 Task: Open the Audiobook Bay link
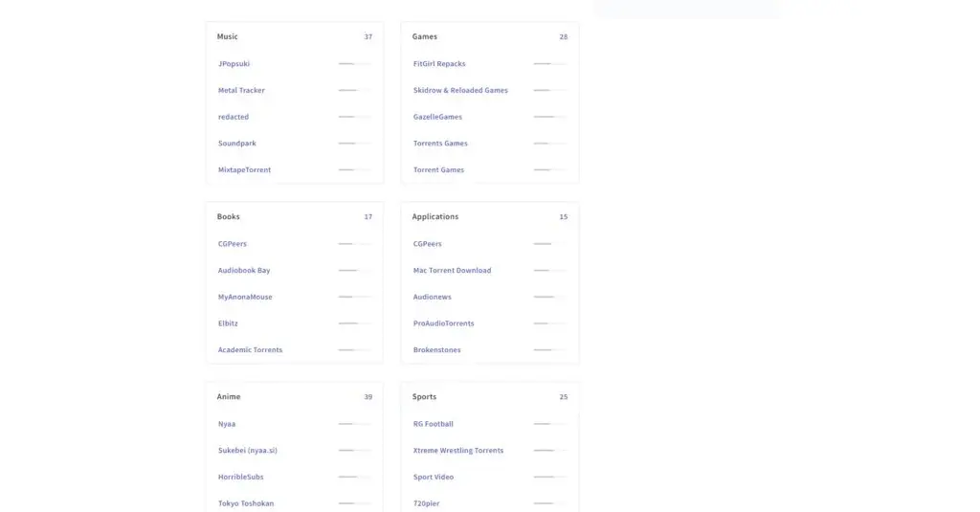click(244, 270)
